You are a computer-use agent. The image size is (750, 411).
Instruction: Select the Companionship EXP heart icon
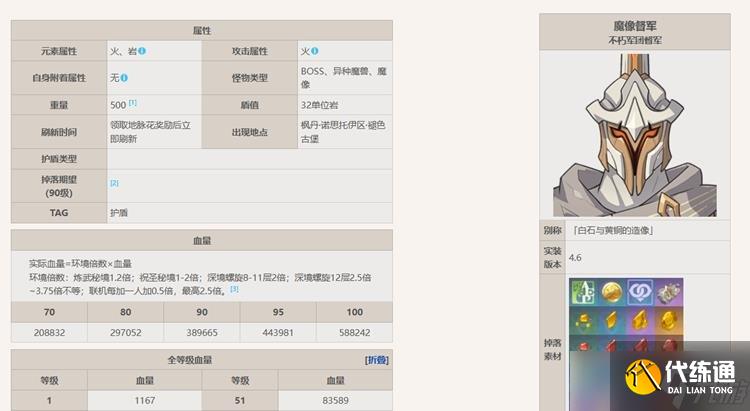(640, 292)
